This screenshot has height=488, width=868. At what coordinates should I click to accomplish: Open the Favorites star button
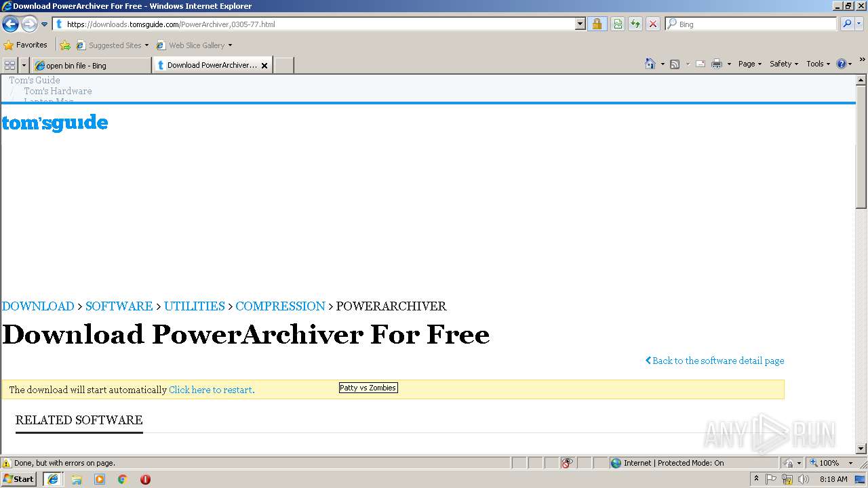(x=26, y=45)
